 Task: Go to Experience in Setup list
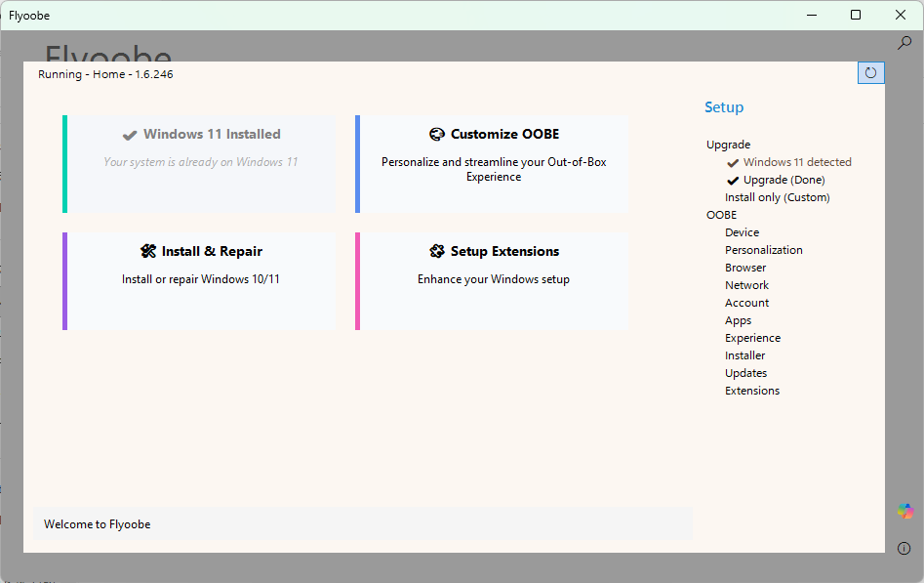[752, 338]
